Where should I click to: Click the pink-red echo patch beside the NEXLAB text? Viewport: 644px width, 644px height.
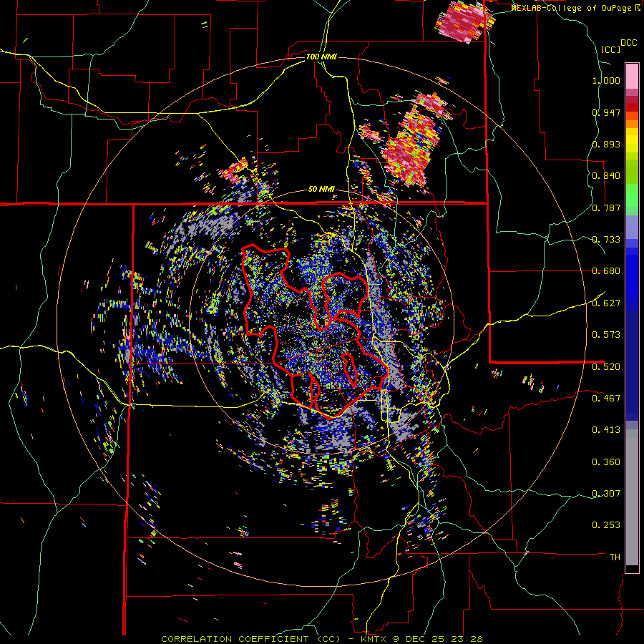coord(464,21)
